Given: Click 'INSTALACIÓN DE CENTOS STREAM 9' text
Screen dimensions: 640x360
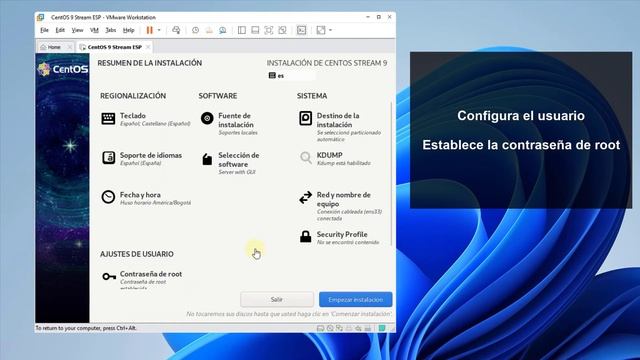Looking at the screenshot, I should (327, 63).
